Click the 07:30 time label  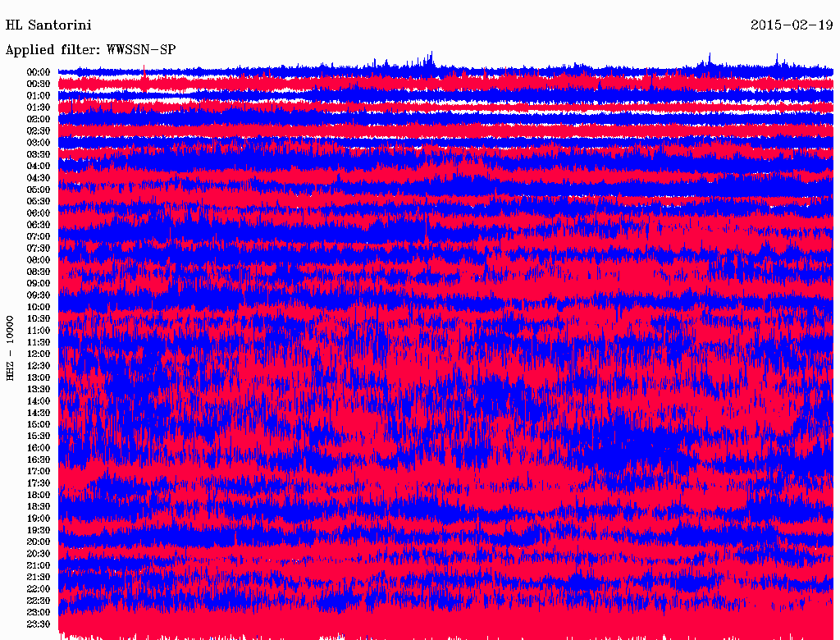(x=38, y=249)
